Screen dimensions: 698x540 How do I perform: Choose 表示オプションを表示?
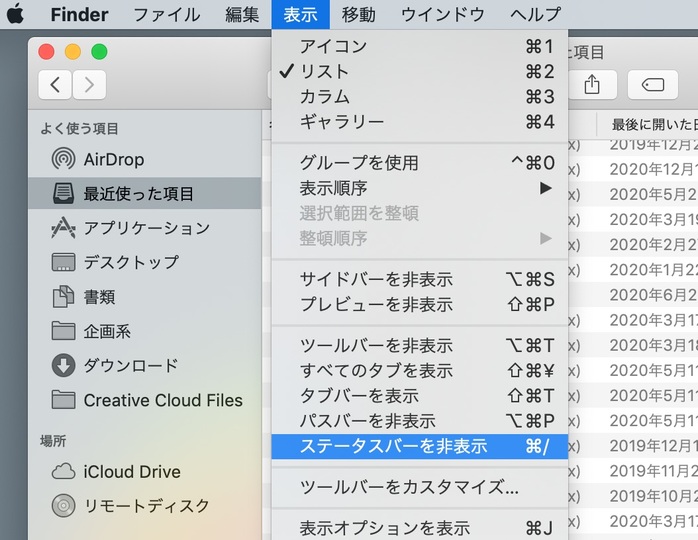click(x=420, y=528)
